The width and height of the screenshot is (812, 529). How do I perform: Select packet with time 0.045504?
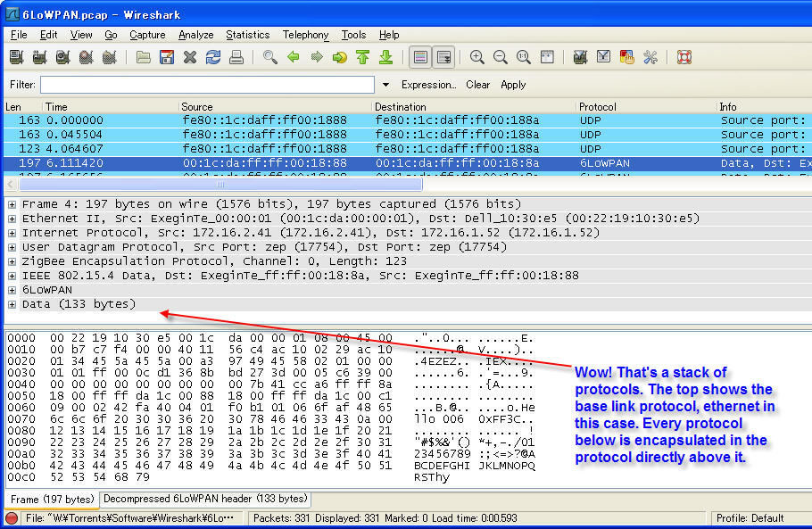pyautogui.click(x=408, y=135)
